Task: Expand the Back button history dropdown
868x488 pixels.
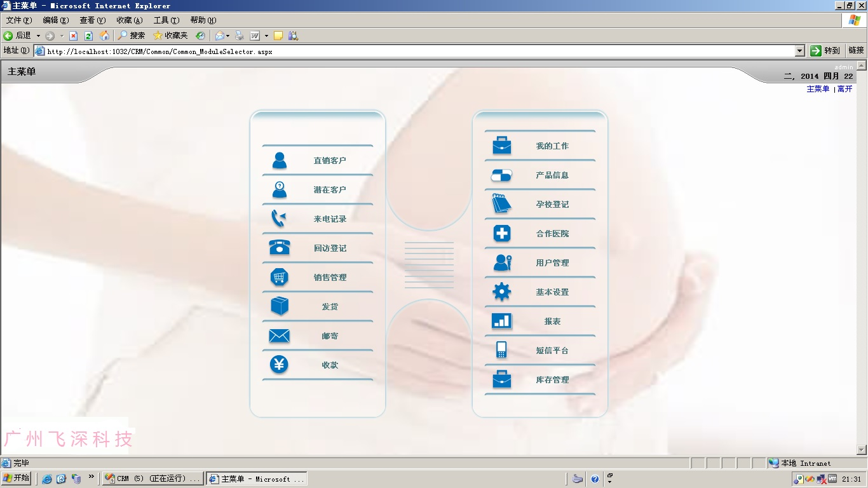Action: click(38, 36)
